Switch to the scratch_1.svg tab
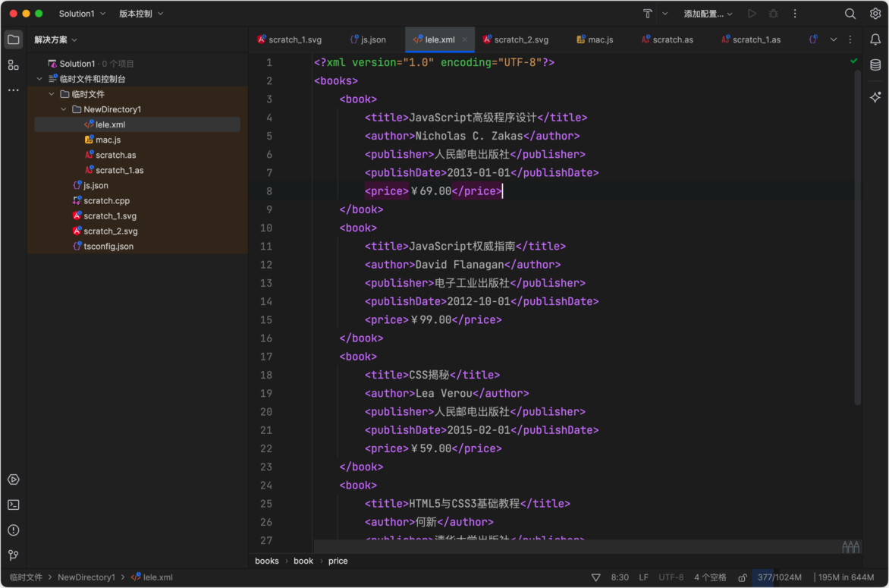The image size is (889, 588). click(x=290, y=39)
